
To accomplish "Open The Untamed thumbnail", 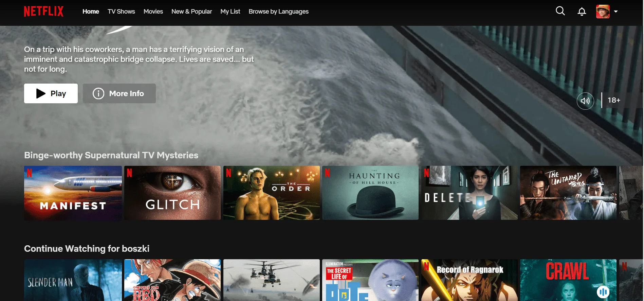I will coord(568,193).
